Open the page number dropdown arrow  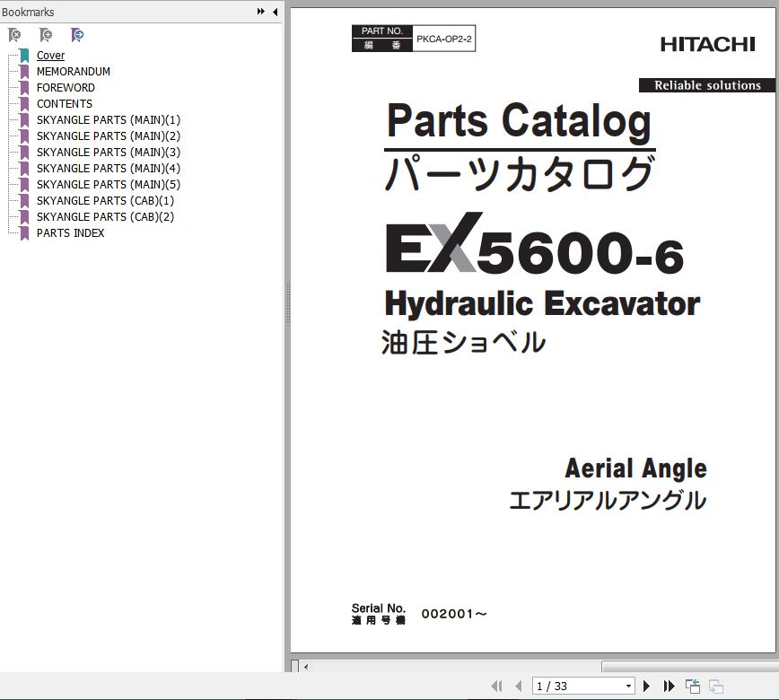[x=628, y=686]
